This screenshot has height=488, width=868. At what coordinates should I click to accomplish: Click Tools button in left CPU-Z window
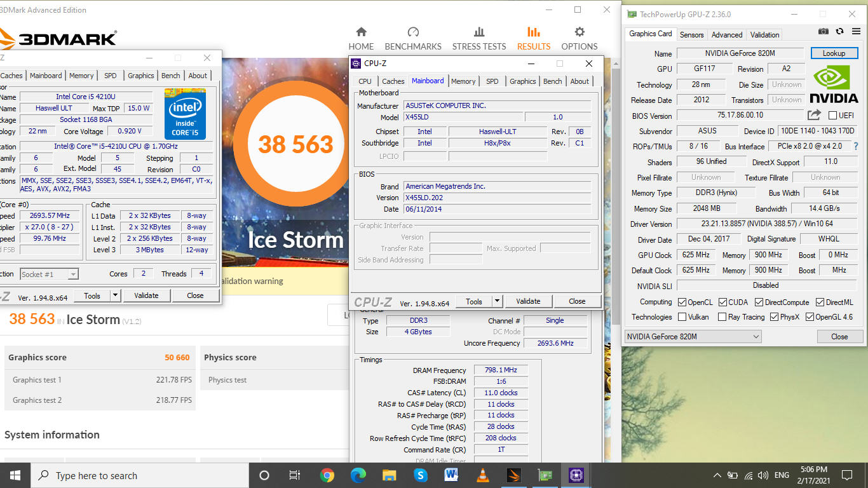[92, 295]
